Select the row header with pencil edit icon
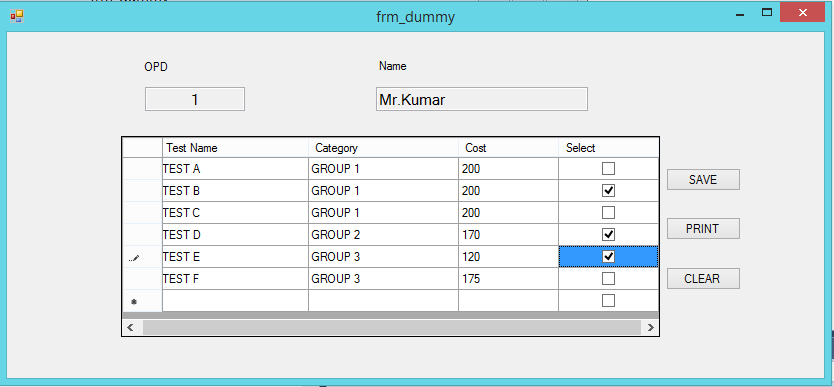Image resolution: width=834 pixels, height=387 pixels. 143,257
